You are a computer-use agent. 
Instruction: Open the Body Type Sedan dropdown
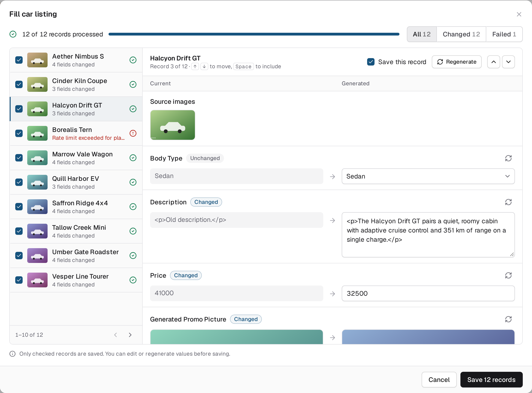click(428, 176)
